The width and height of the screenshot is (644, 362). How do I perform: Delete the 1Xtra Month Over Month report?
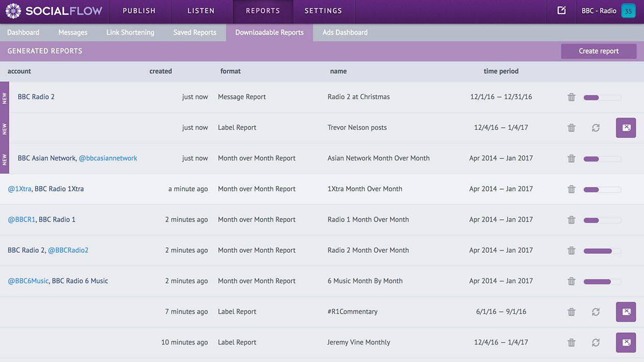coord(572,189)
